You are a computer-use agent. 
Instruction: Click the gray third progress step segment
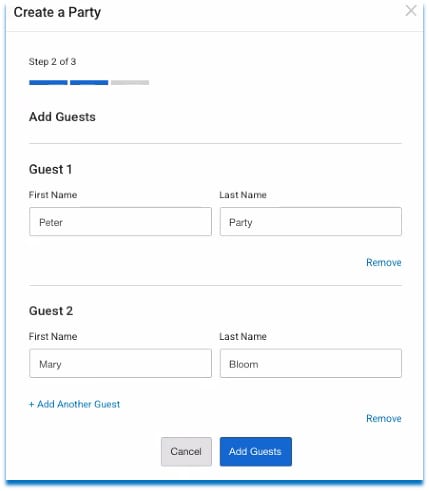130,82
